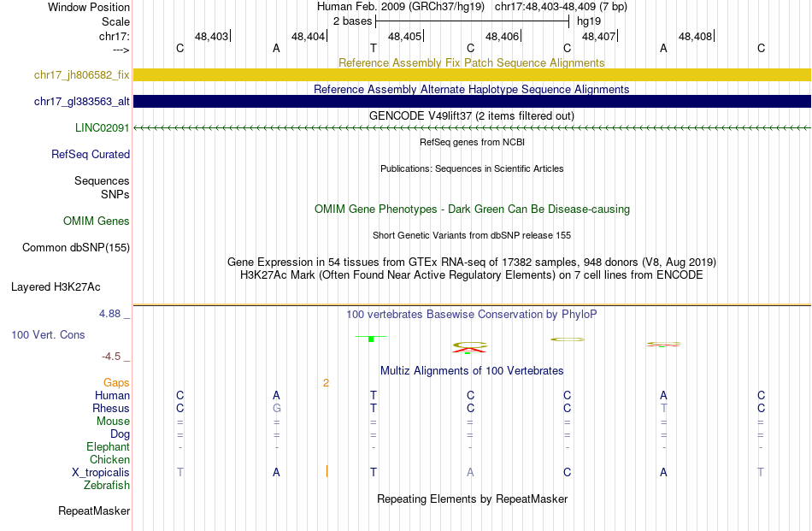Click Multiz Alignments of 100 Vertebrates title

coord(472,371)
